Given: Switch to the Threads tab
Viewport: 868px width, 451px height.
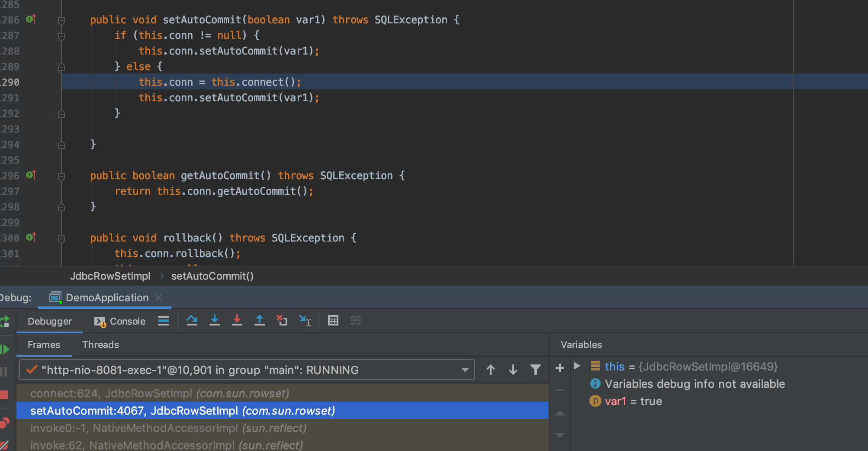Looking at the screenshot, I should 101,345.
